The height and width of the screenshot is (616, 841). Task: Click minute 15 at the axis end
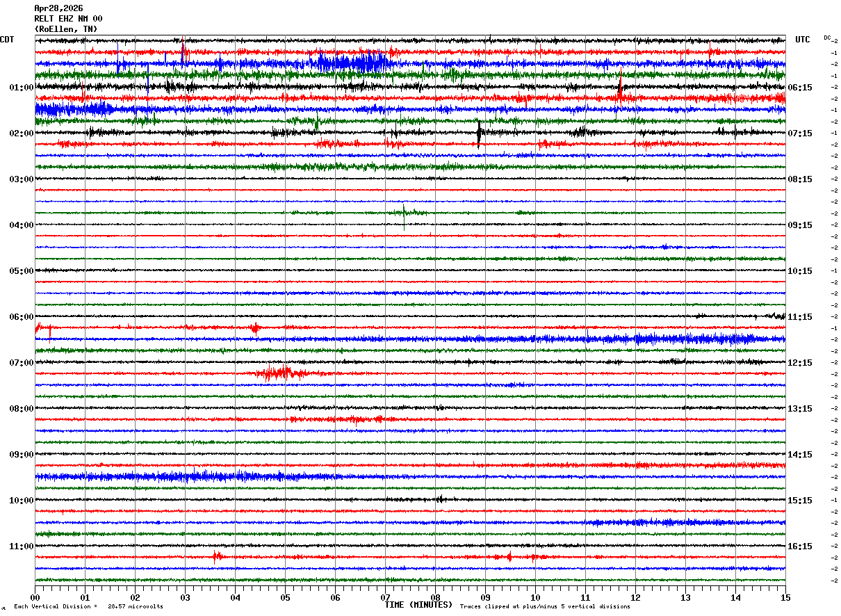(x=785, y=597)
